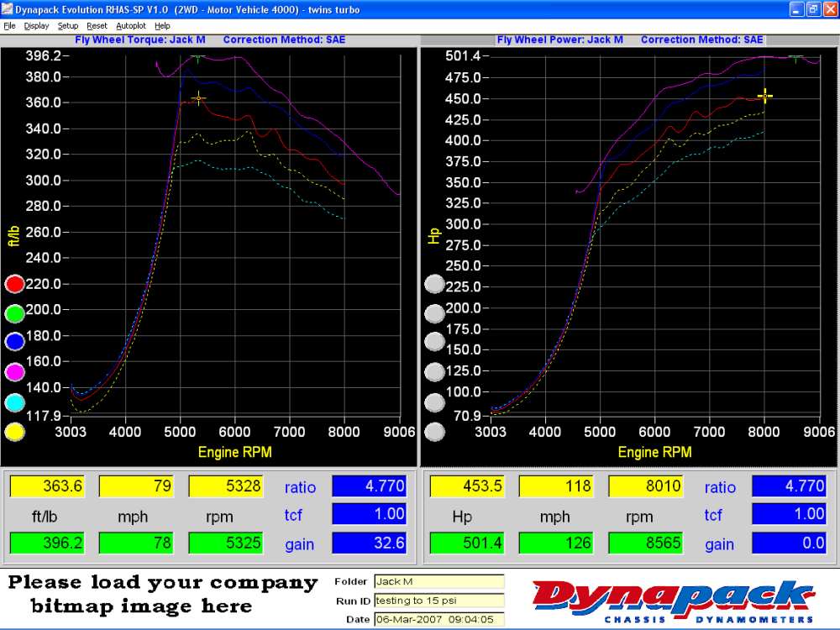Image resolution: width=840 pixels, height=630 pixels.
Task: Click the Dynapack logo
Action: point(674,599)
